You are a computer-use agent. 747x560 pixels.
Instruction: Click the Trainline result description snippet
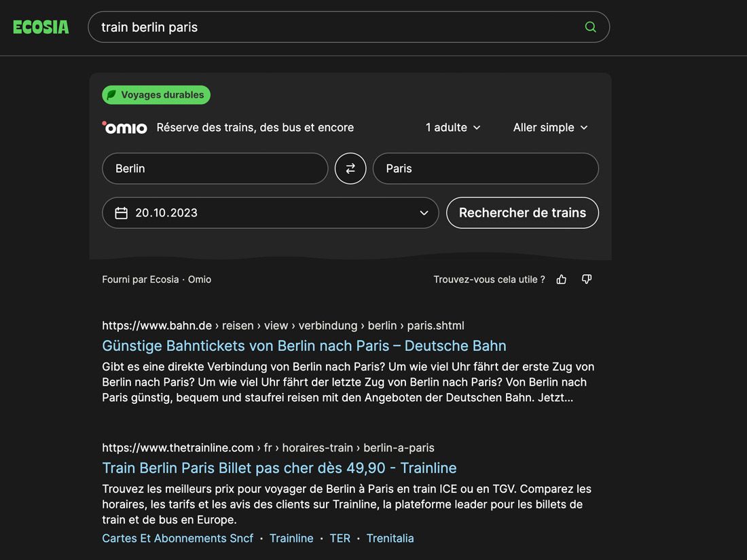(347, 504)
